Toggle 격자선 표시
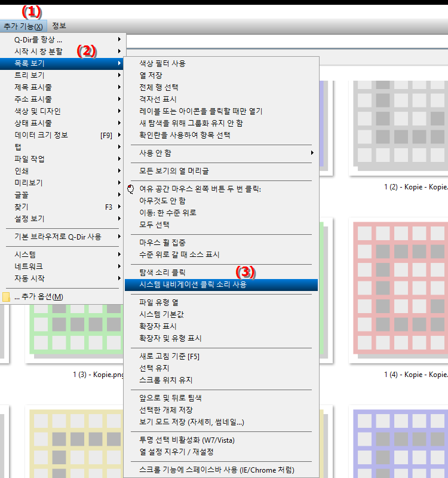 221,99
